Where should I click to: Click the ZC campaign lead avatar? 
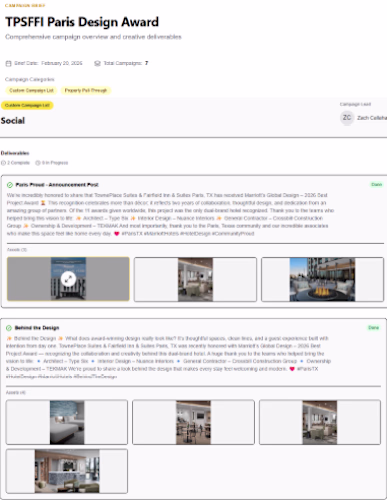click(x=347, y=118)
